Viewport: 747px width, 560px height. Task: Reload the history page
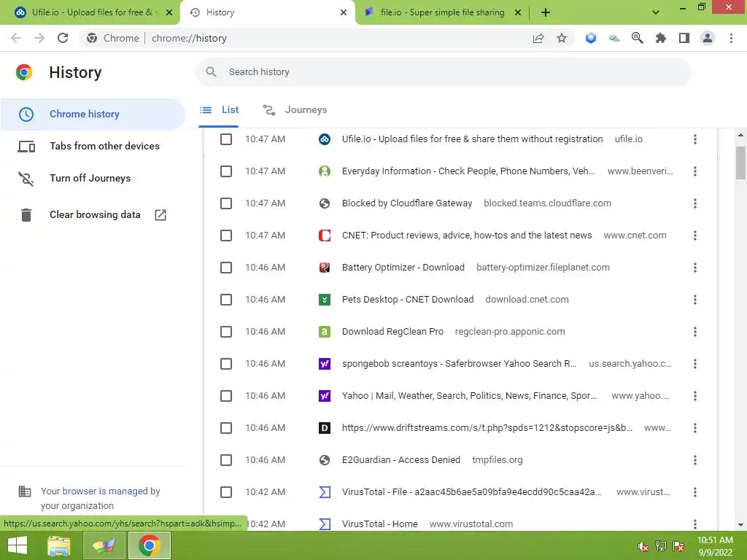point(63,38)
